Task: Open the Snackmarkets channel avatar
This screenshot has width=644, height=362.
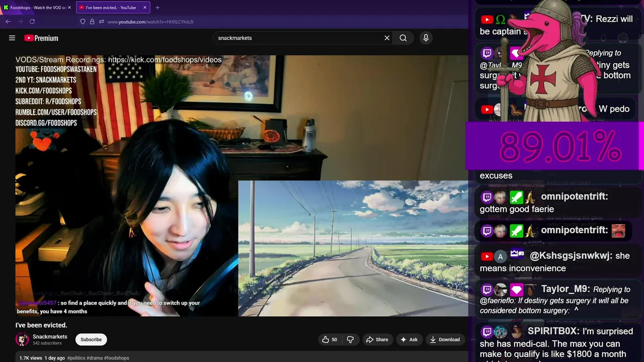Action: [x=22, y=339]
